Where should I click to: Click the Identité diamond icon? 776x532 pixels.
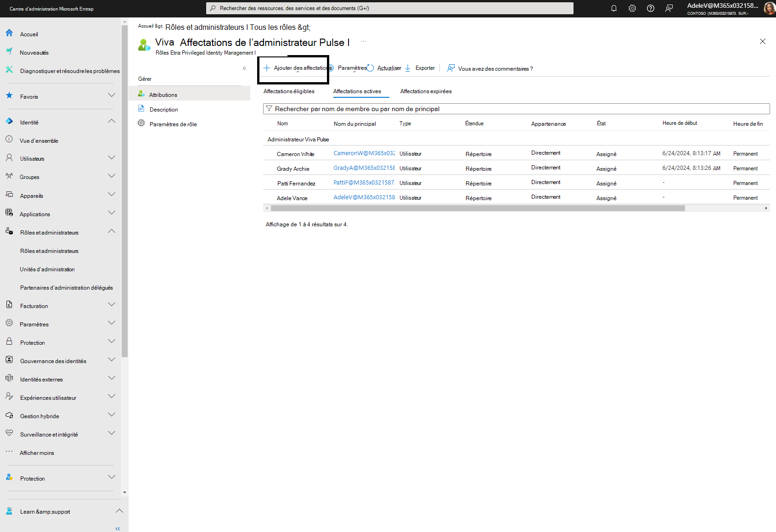(x=9, y=121)
